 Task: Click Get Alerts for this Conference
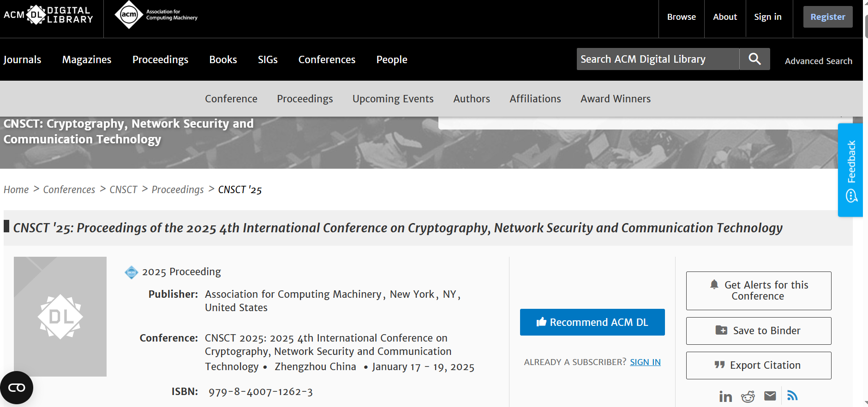(x=759, y=291)
